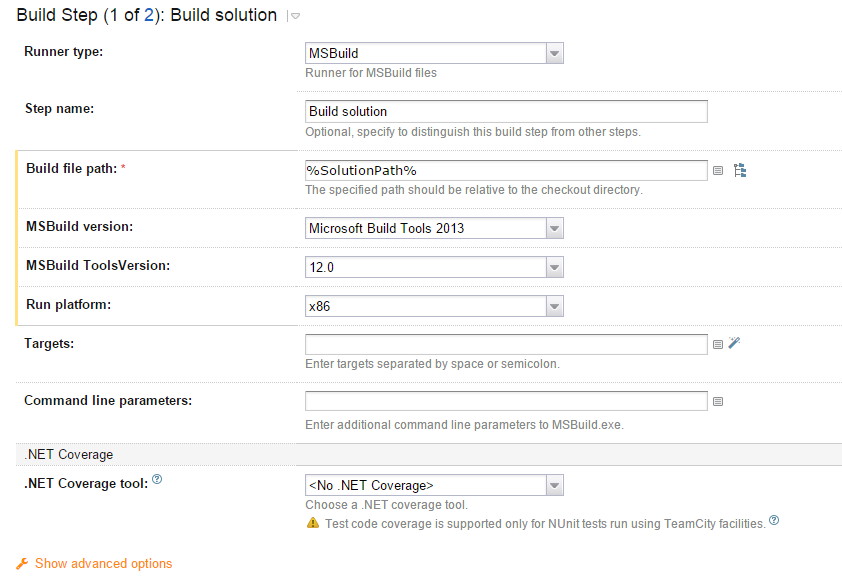Click the wrench icon for advanced options

[22, 564]
